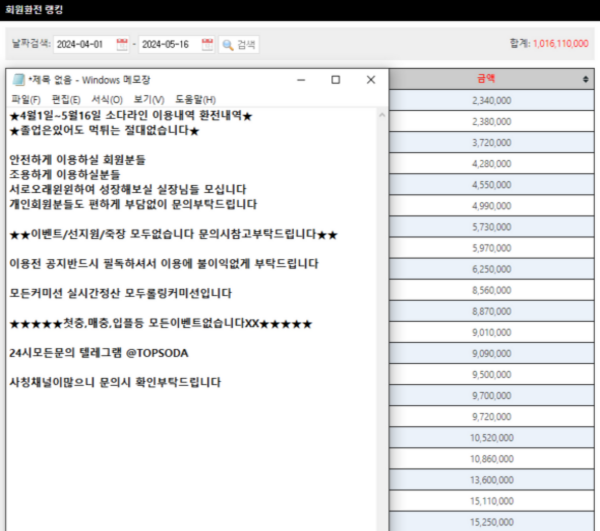Select the table row showing 15,250,000
The height and width of the screenshot is (531, 600).
[491, 522]
